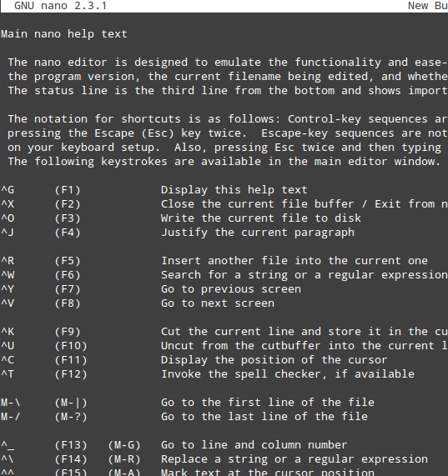Select the (F6) search key label
This screenshot has height=476, width=448.
68,275
